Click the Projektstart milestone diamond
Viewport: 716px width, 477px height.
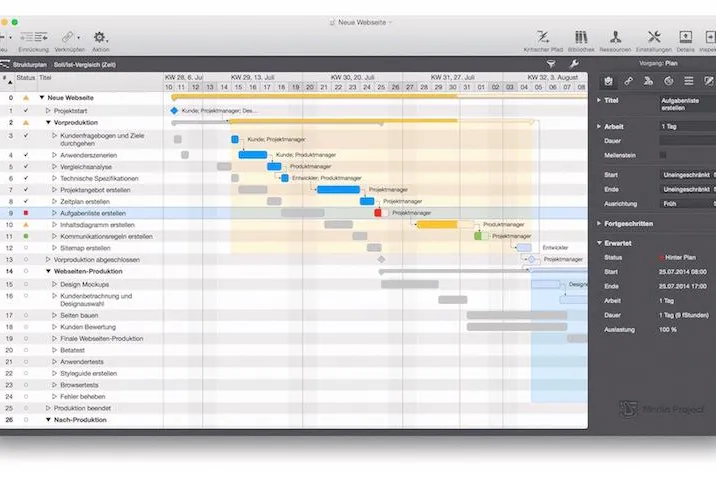174,110
